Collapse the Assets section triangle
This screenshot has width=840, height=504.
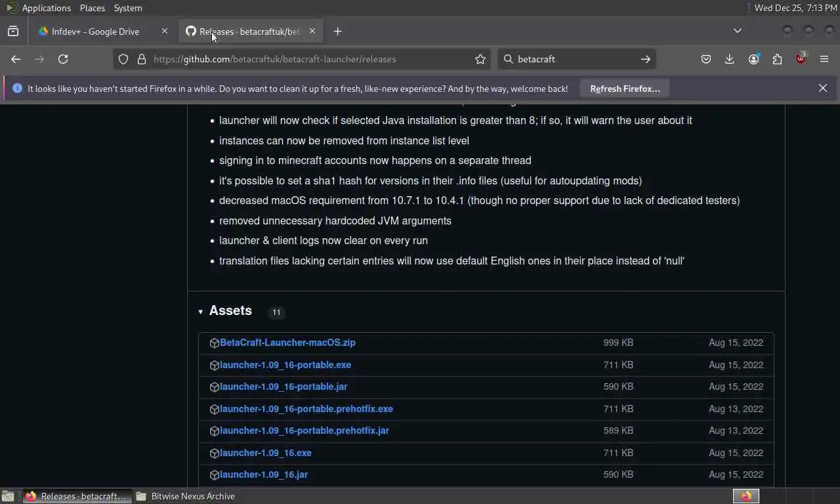point(201,312)
